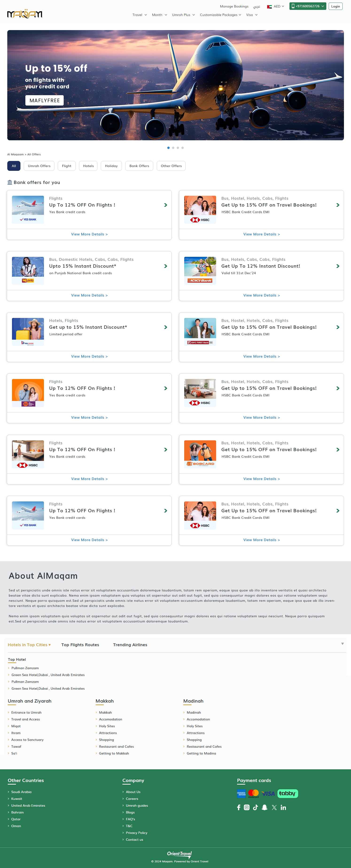Click the X (Twitter) footer icon

[274, 807]
